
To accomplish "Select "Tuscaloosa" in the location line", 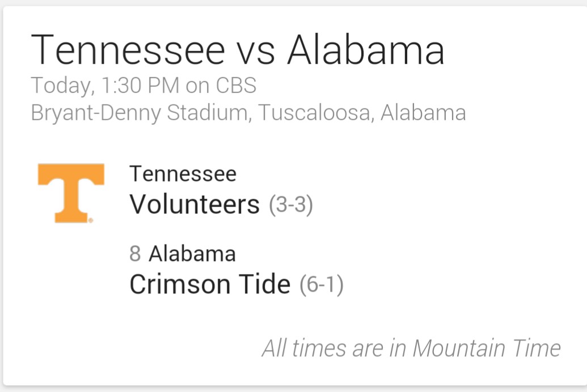I will tap(315, 113).
